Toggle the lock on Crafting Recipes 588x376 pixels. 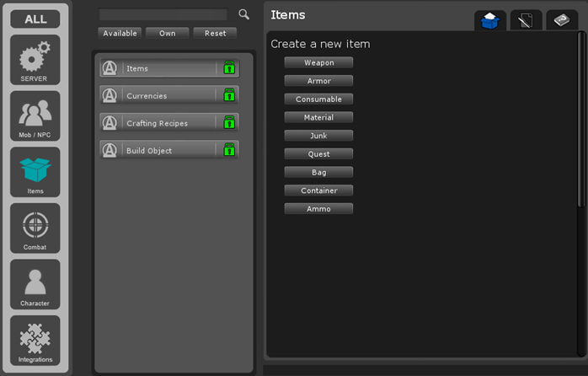click(x=229, y=123)
